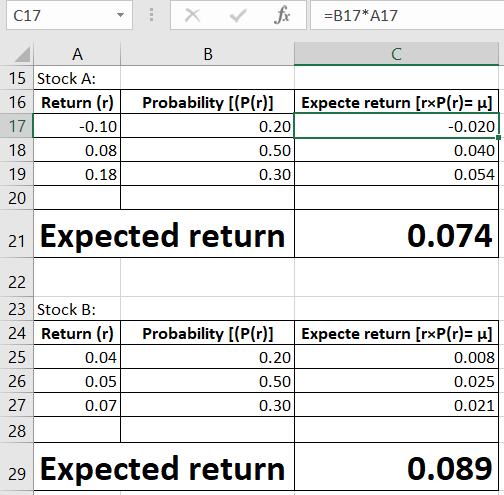Select row 20 header

pos(17,198)
